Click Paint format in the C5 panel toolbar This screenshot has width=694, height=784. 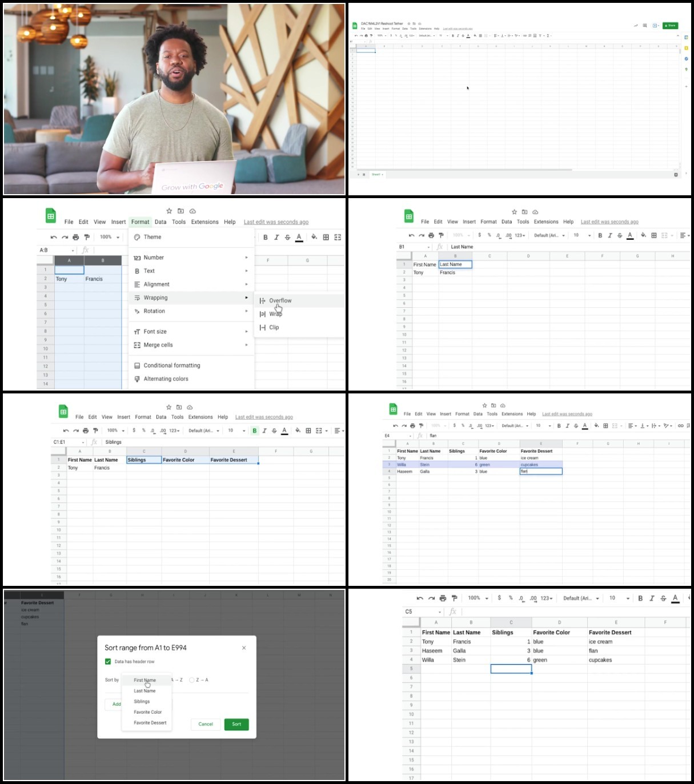455,598
